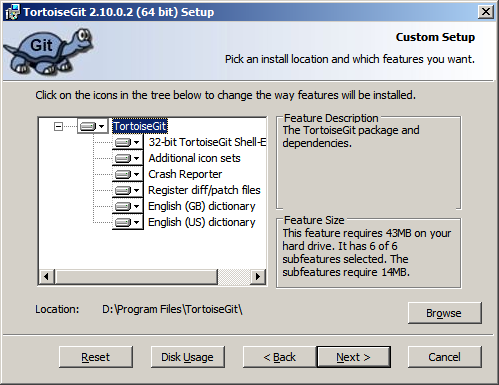499x385 pixels.
Task: Select Register diff/patch files feature
Action: coord(204,190)
